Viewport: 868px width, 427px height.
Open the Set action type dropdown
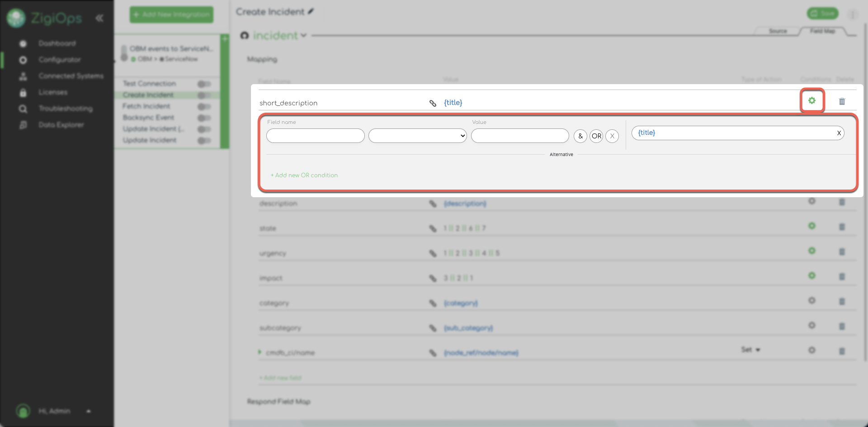[x=750, y=350]
